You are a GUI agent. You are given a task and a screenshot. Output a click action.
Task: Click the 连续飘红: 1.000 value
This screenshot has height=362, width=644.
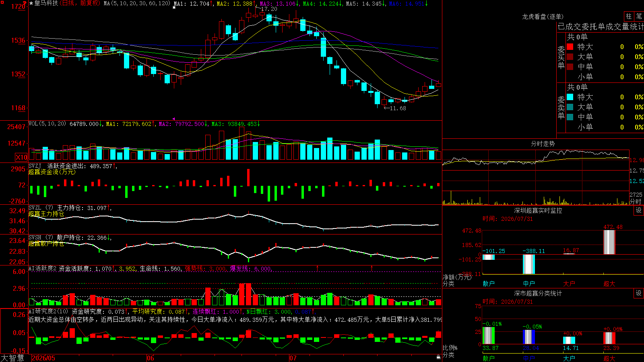pos(217,311)
